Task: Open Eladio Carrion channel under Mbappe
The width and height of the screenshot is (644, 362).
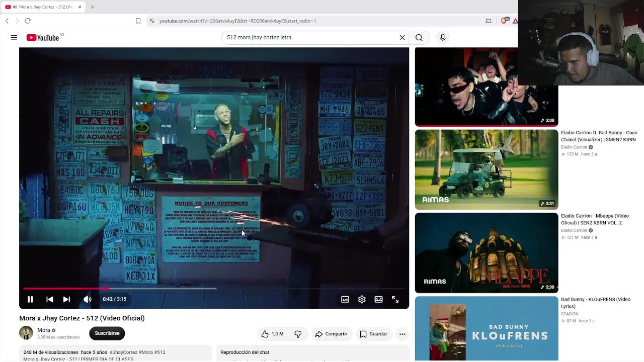Action: coord(574,230)
